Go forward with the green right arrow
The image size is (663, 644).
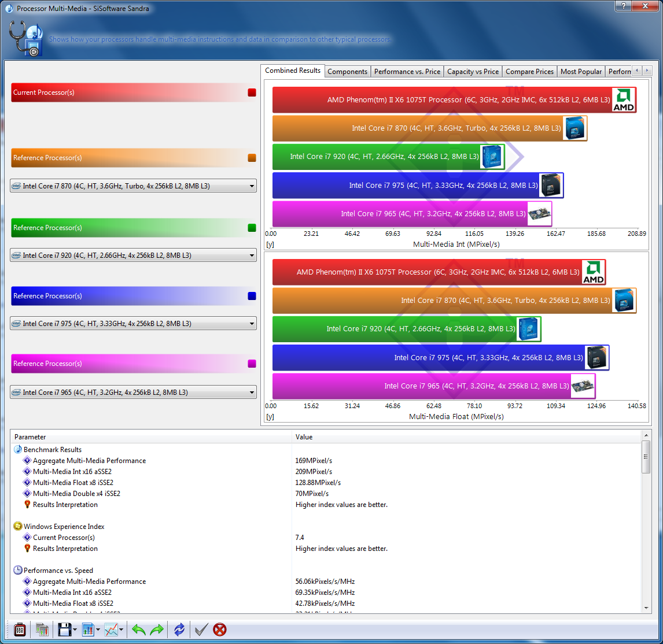(157, 630)
